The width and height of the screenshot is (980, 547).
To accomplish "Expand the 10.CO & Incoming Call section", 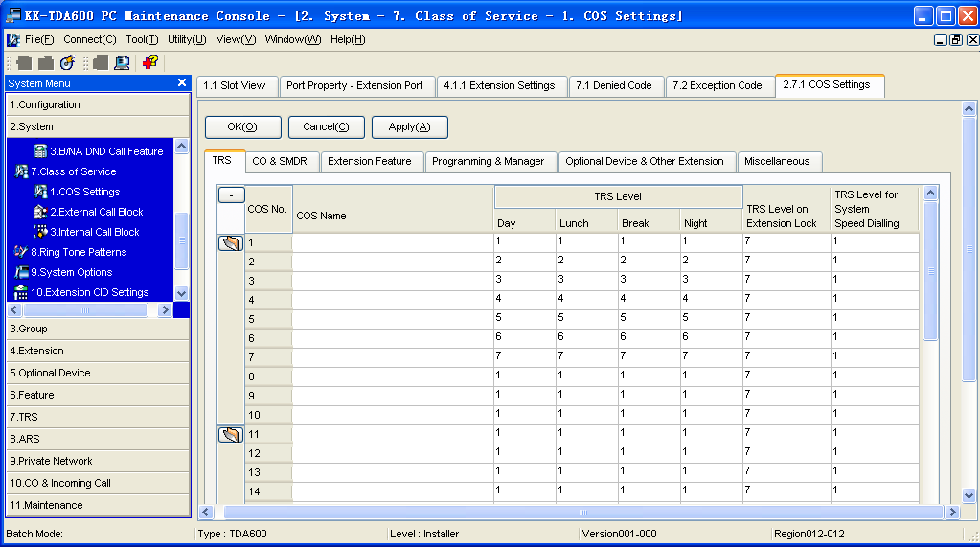I will pos(98,483).
